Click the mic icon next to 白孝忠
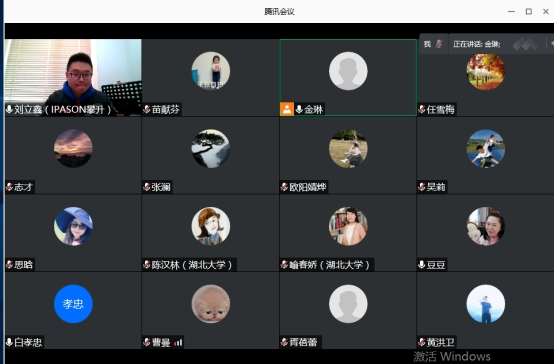This screenshot has width=554, height=364. click(x=10, y=342)
